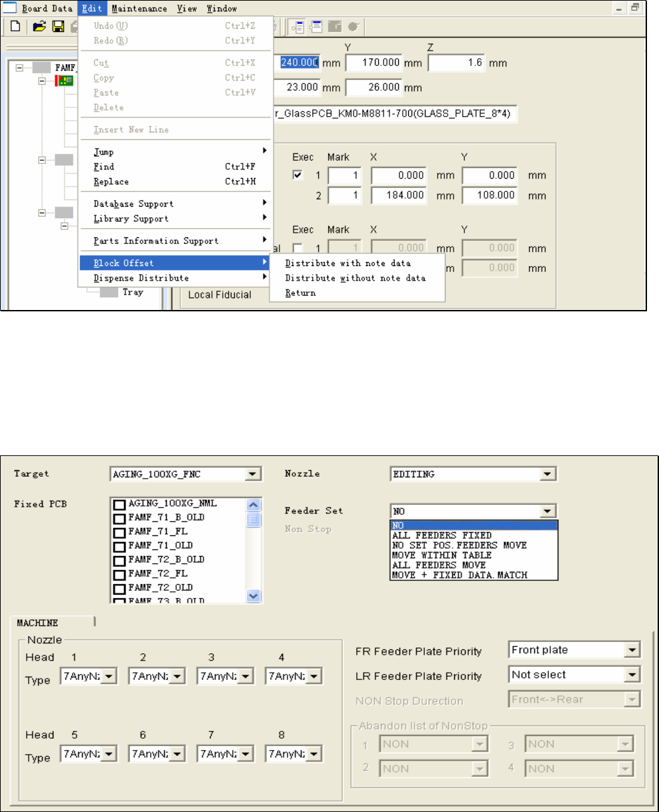Choose Distribute with note data
659x812 pixels.
click(358, 263)
